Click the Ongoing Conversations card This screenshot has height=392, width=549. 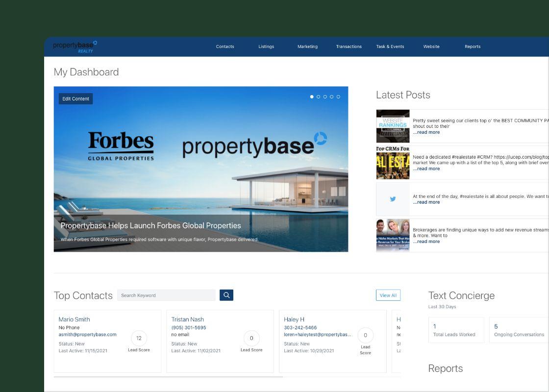[519, 330]
